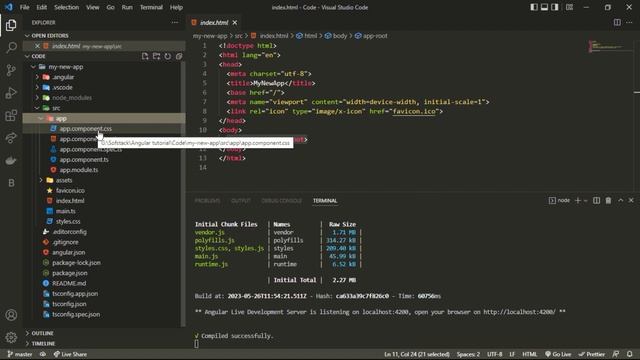Kill terminal with trash icon
Image resolution: width=640 pixels, height=360 pixels.
click(608, 200)
